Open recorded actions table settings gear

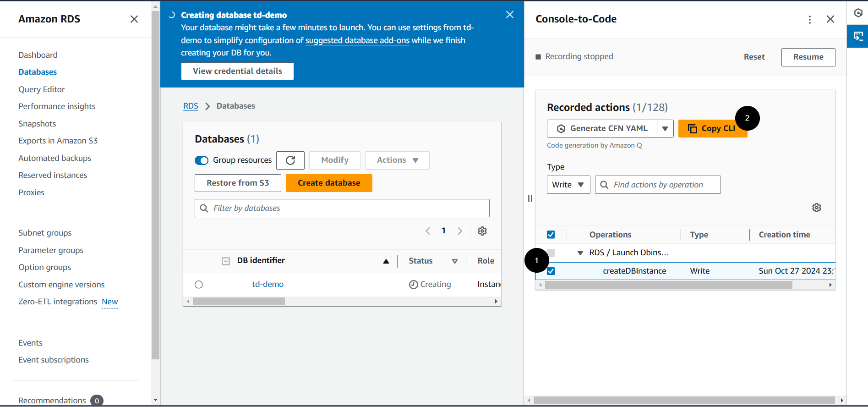tap(817, 208)
